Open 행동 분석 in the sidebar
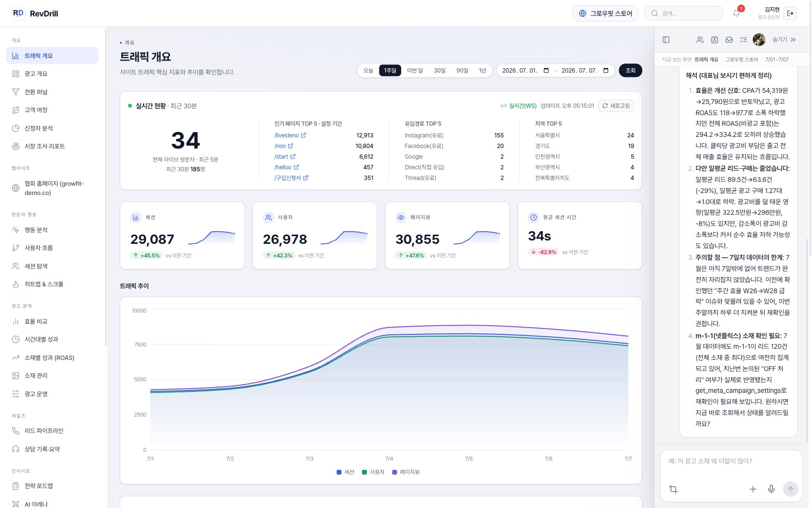Image resolution: width=812 pixels, height=508 pixels. coord(52,230)
